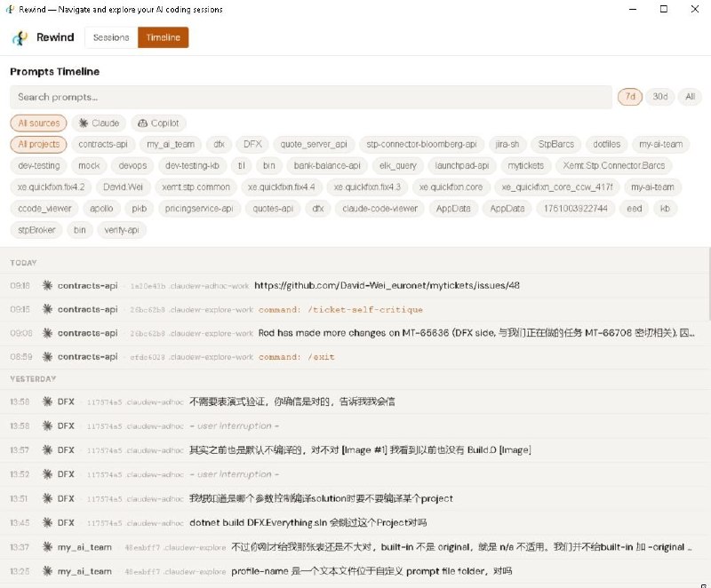Click Claude icon on 09:18 contracts-api row
Viewport: 711px width, 588px height.
(x=47, y=285)
